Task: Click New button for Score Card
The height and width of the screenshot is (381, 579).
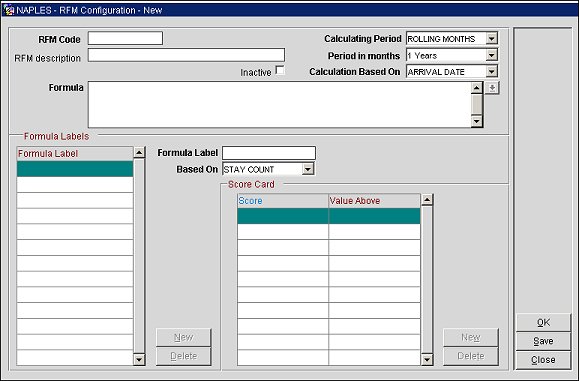Action: 471,337
